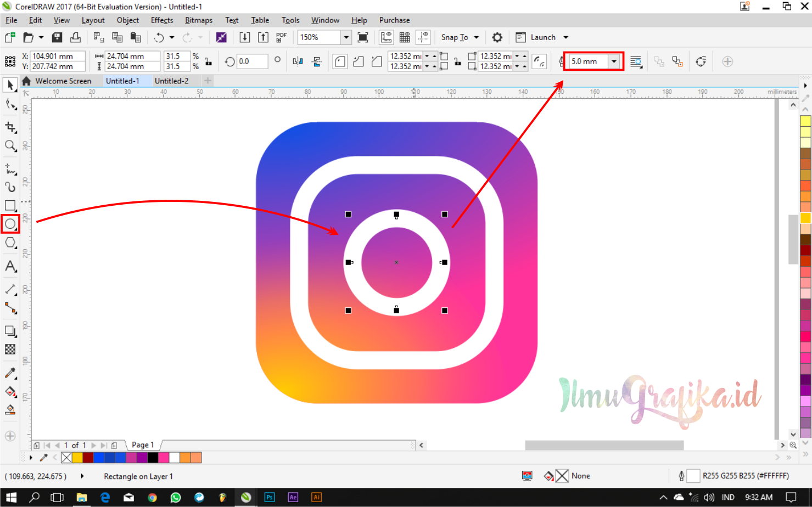Select the Ellipse tool
This screenshot has width=812, height=507.
tap(10, 224)
